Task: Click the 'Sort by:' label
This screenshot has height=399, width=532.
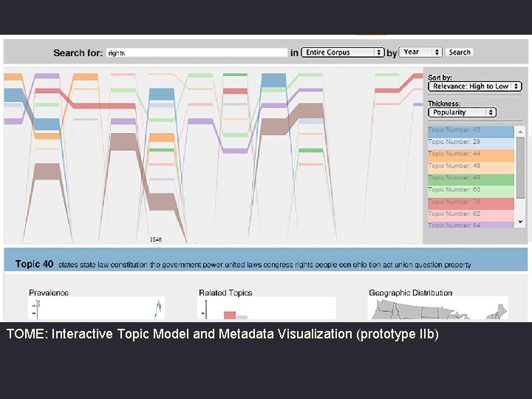Action: [440, 78]
